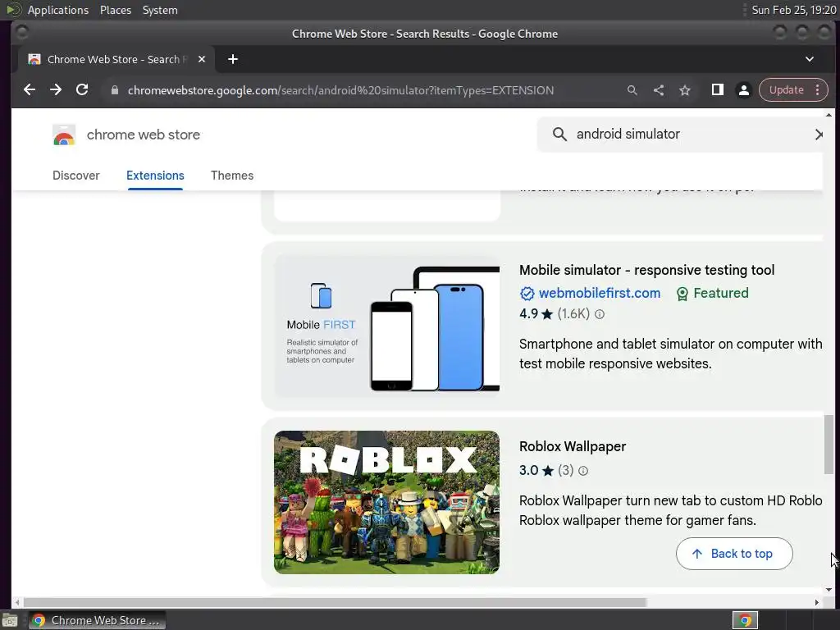Click the horizontal scrollbar thumb
This screenshot has width=840, height=630.
pyautogui.click(x=335, y=602)
